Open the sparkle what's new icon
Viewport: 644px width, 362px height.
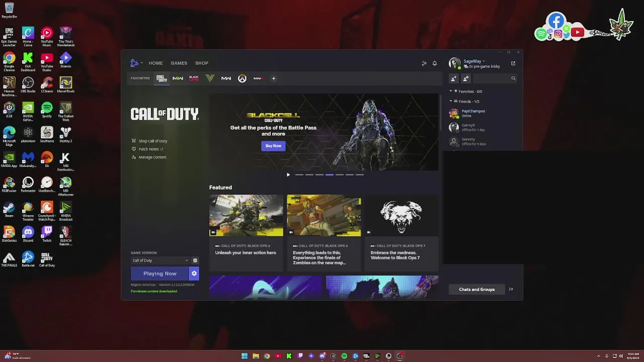[x=424, y=63]
